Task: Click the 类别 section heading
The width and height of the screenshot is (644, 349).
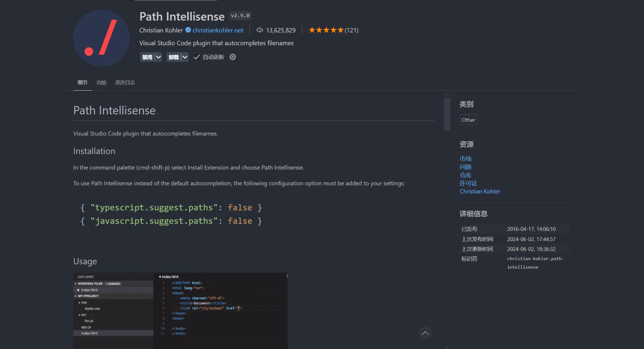Action: point(467,104)
